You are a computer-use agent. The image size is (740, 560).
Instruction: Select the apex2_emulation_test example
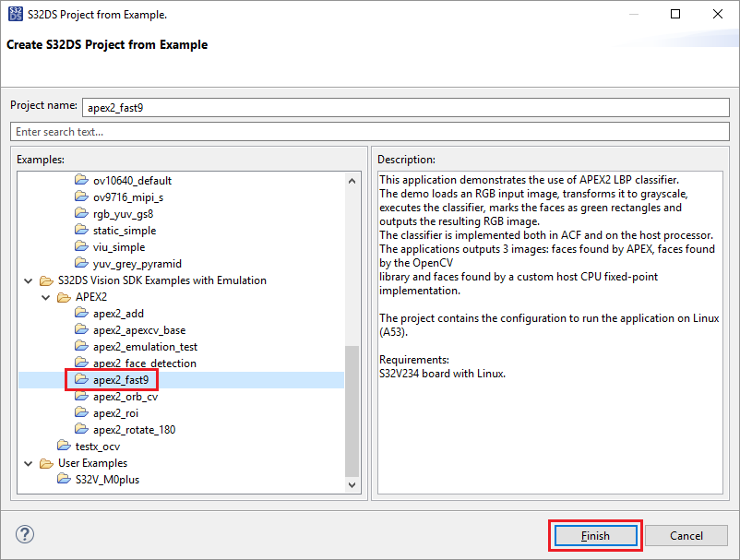pos(145,347)
